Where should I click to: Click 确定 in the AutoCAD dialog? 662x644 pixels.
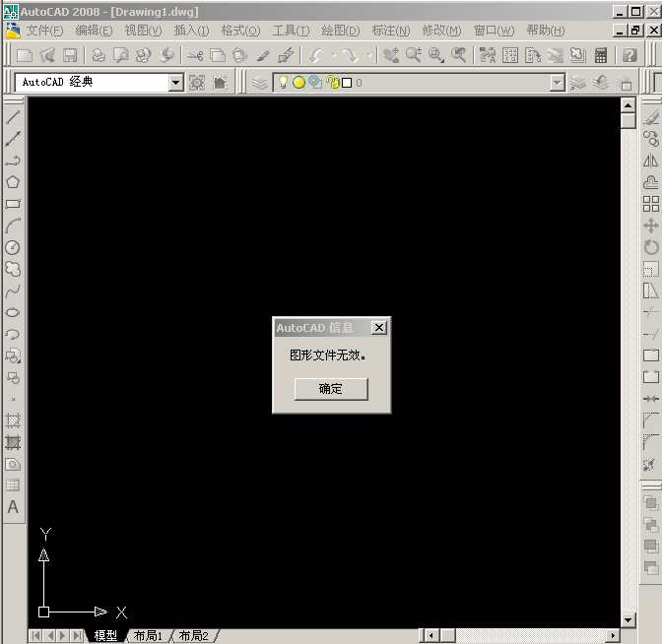click(331, 389)
